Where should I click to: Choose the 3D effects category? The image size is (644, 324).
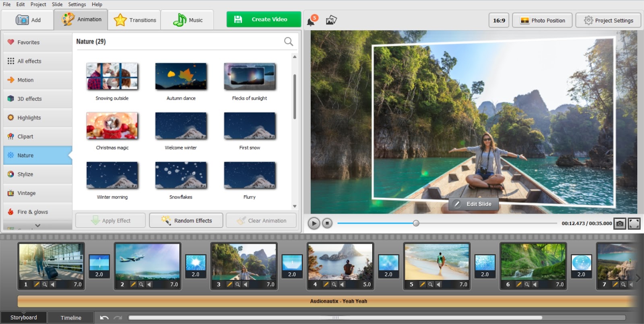click(37, 99)
